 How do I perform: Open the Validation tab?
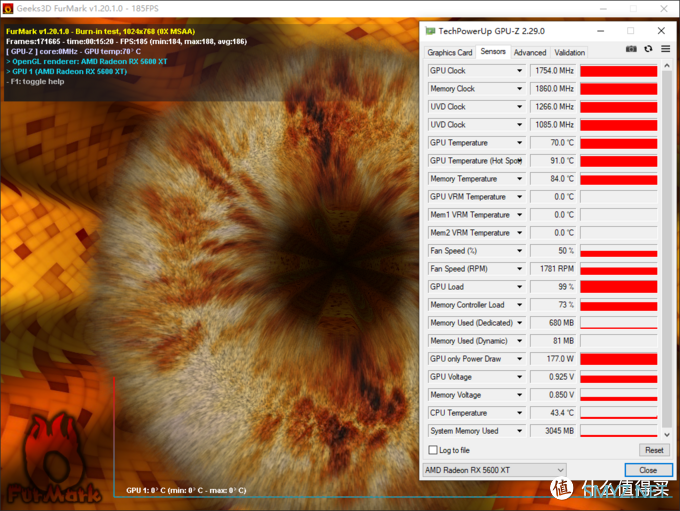tap(569, 52)
